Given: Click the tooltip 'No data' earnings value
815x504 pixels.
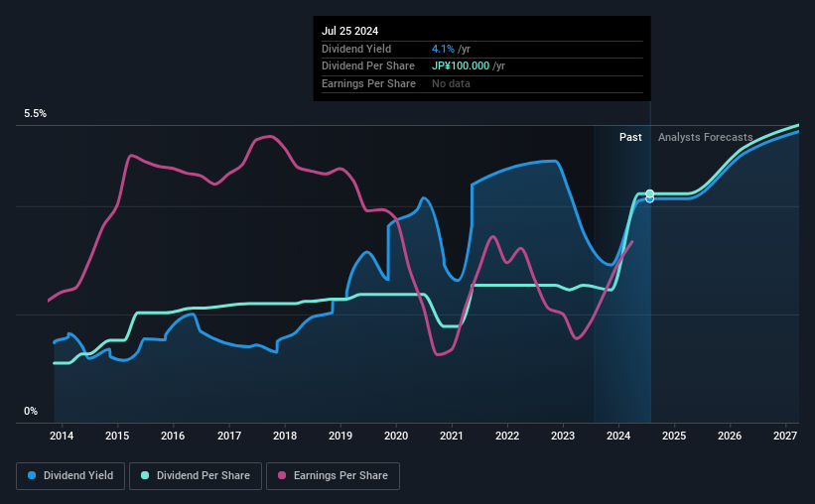Looking at the screenshot, I should pyautogui.click(x=451, y=83).
